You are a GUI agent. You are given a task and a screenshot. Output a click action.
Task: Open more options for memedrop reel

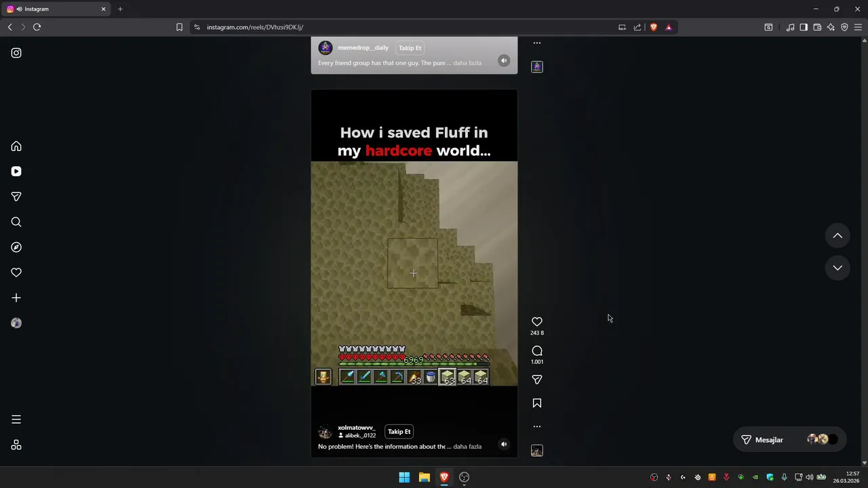click(x=537, y=43)
